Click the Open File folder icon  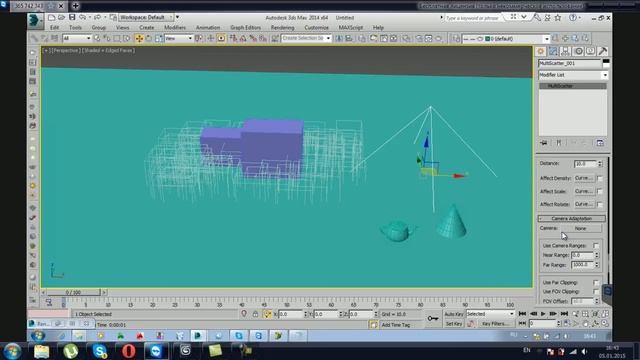click(x=61, y=18)
